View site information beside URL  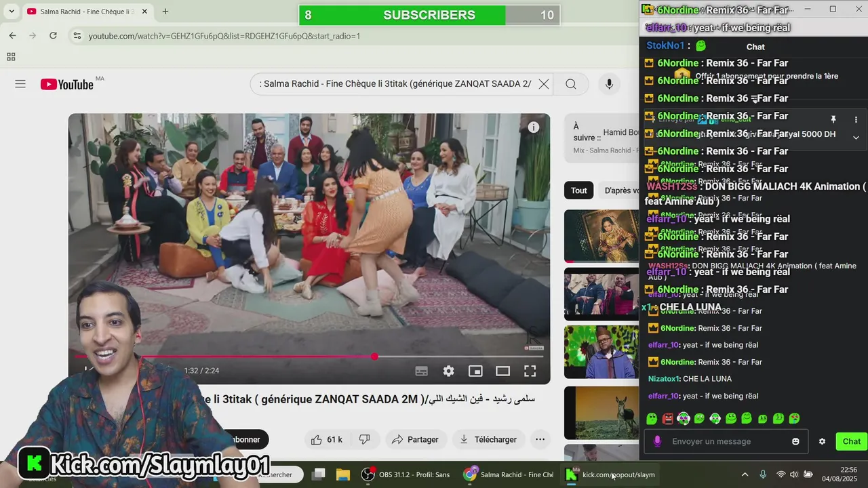click(77, 36)
